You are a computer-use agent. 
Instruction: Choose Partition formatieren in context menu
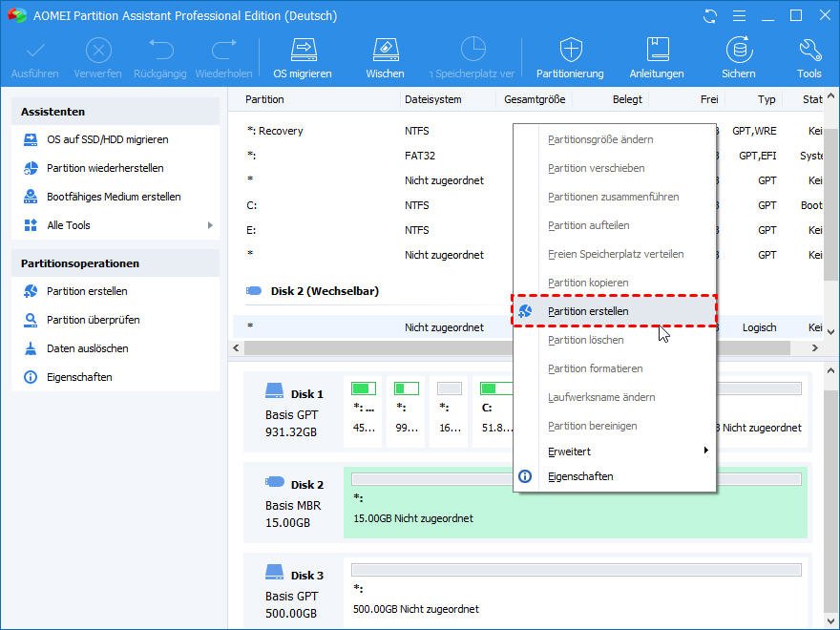tap(615, 368)
